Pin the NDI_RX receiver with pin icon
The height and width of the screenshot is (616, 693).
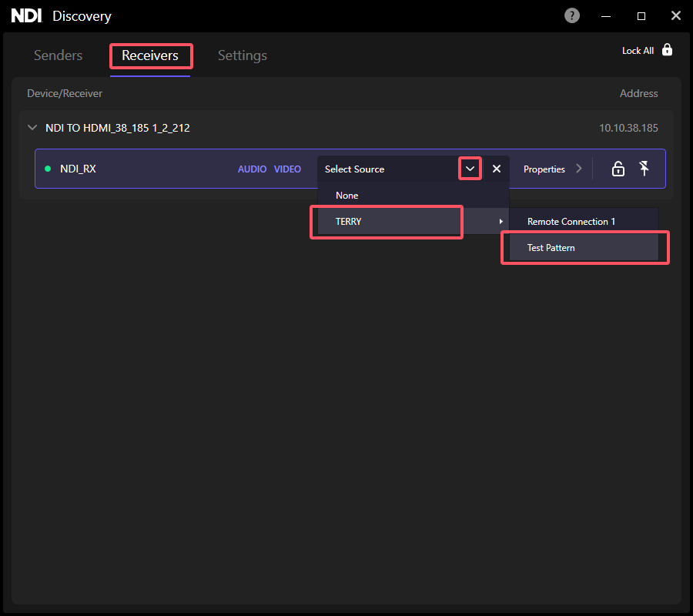click(x=644, y=169)
